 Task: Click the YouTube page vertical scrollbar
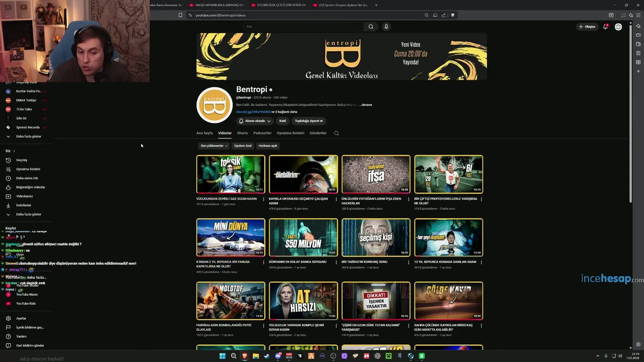(630, 113)
